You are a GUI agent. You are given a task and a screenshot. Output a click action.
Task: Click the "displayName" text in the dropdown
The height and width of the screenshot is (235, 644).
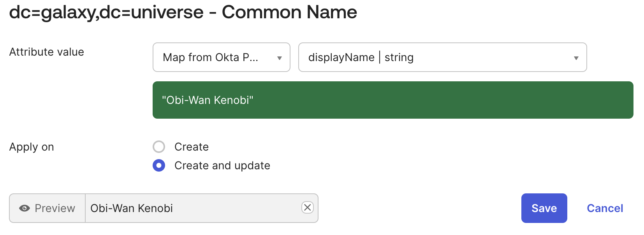pos(341,58)
